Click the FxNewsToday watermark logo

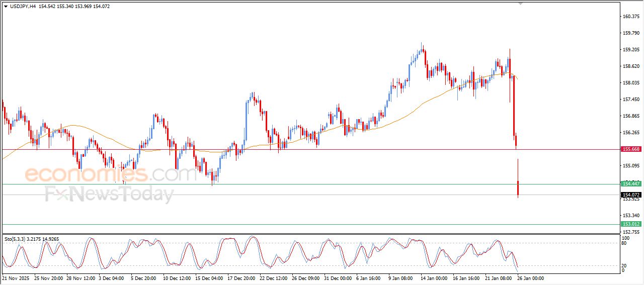tap(109, 194)
